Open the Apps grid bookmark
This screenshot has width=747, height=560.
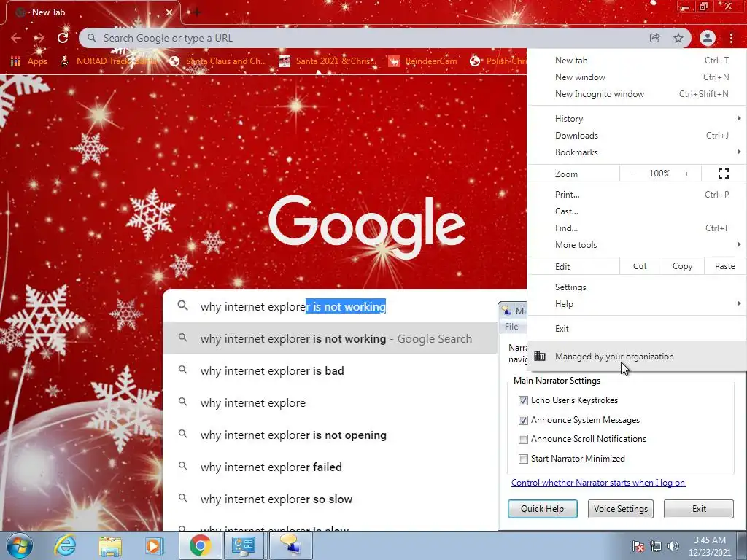tap(28, 61)
